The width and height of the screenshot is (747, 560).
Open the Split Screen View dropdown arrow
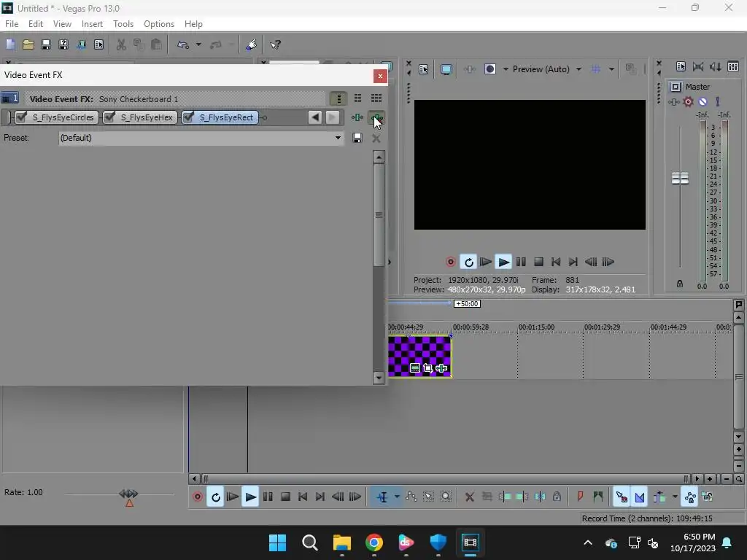point(506,69)
